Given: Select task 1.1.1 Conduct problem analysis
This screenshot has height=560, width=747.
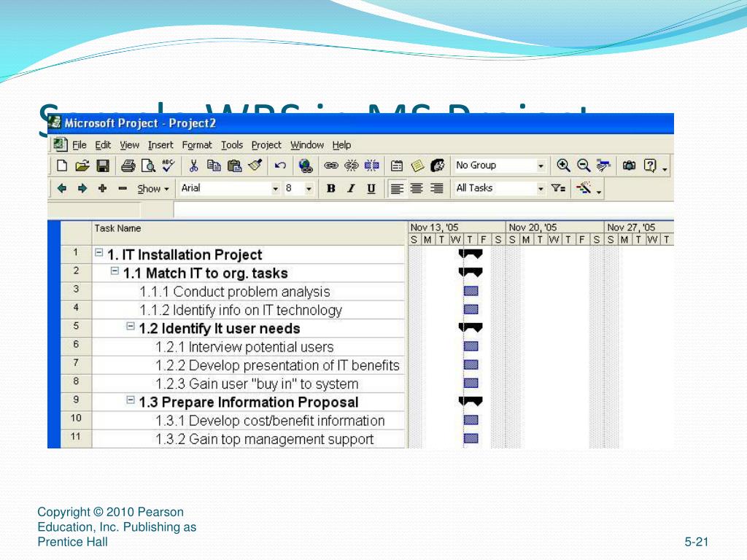Looking at the screenshot, I should coord(248,292).
